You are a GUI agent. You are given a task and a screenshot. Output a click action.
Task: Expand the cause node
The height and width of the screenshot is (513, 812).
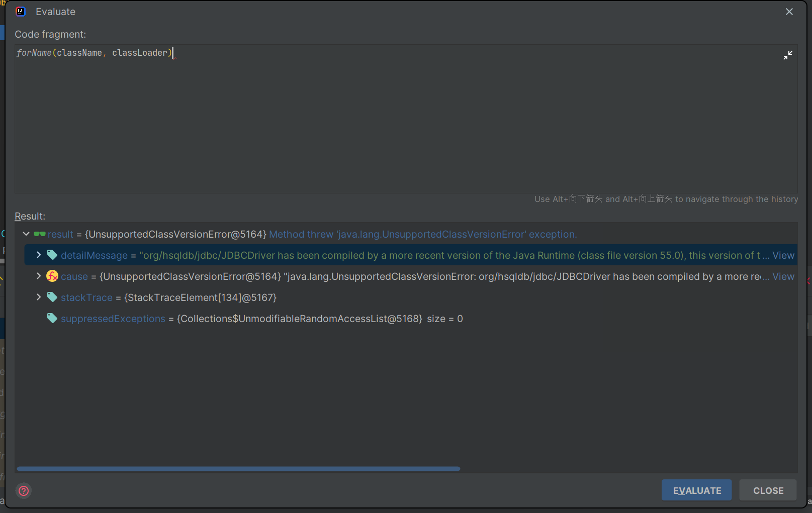(x=39, y=276)
